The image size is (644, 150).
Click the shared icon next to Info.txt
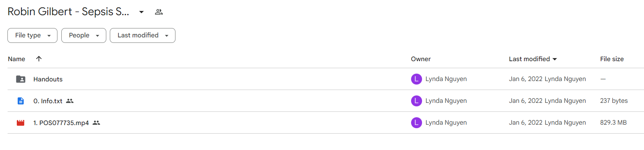[x=70, y=101]
